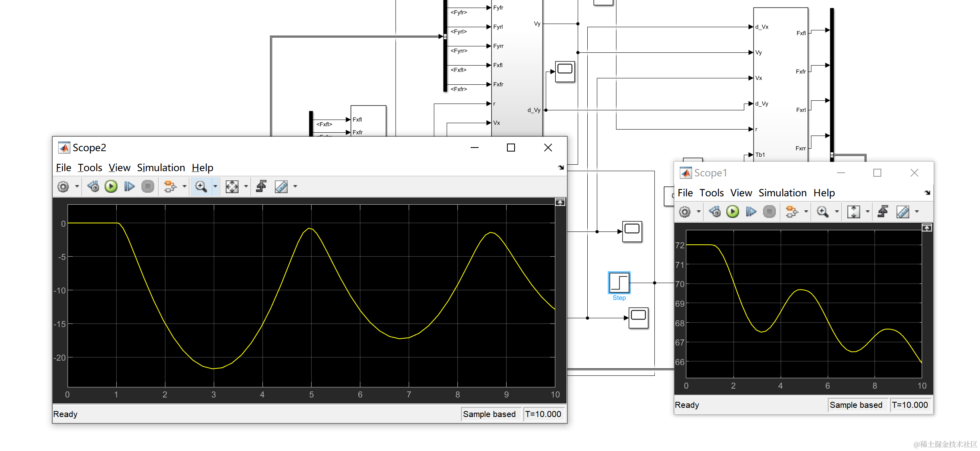Maximize axes button in Scope2 plot corner

560,202
